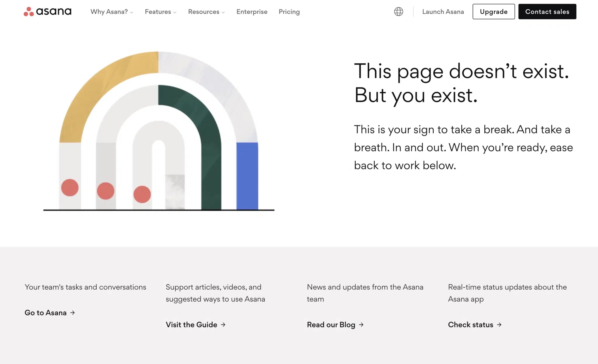Follow the Check status link

pos(470,325)
